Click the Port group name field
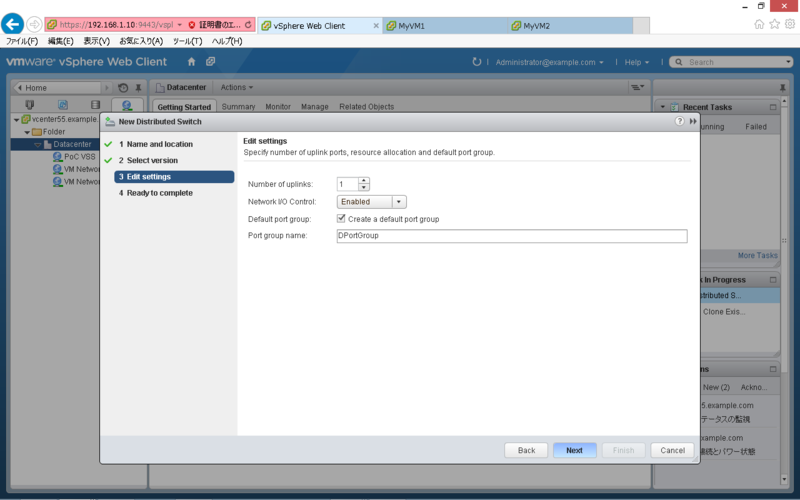 512,236
